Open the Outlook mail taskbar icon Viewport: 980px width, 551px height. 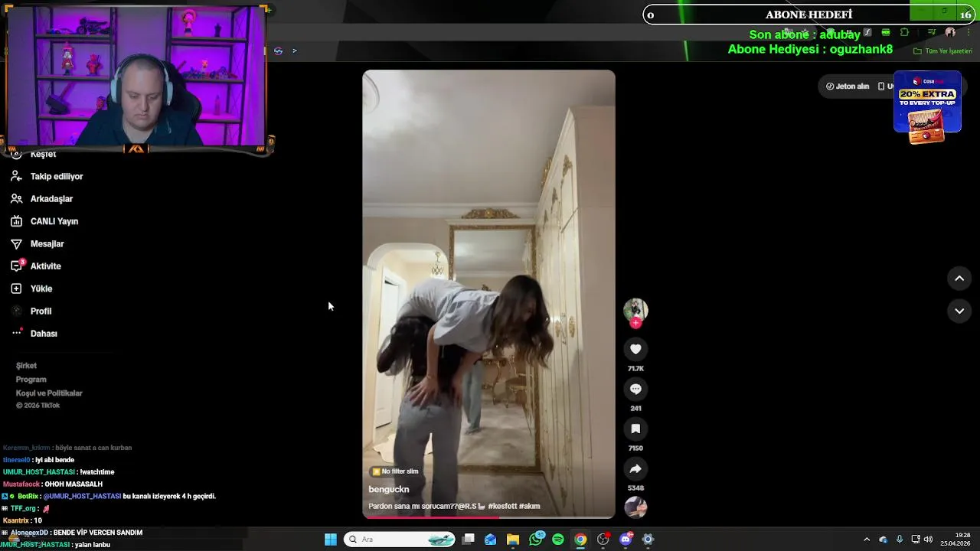491,540
